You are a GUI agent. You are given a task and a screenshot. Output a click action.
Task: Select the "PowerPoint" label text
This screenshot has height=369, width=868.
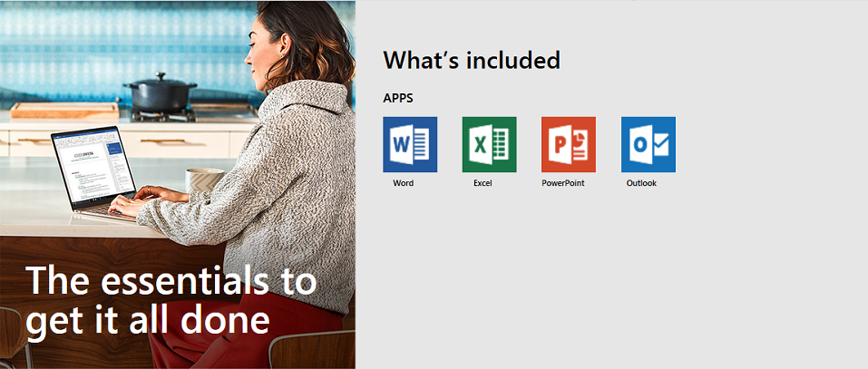point(563,183)
